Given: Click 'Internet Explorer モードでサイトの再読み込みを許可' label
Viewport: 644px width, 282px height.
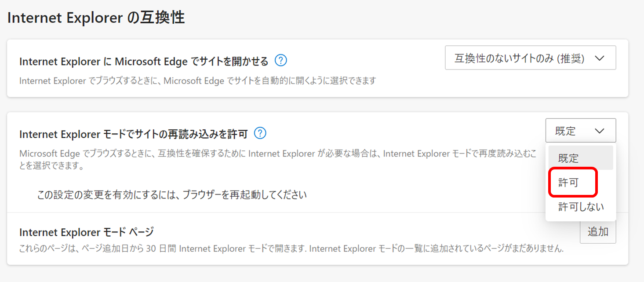Looking at the screenshot, I should tap(134, 133).
